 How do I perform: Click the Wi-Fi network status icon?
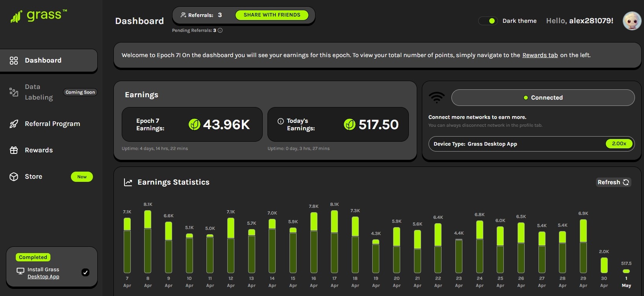point(437,97)
